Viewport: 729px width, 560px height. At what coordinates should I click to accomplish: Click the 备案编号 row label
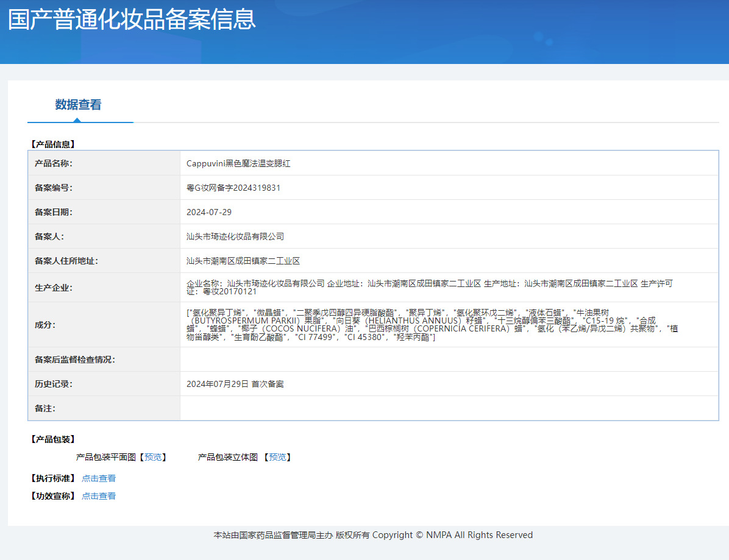point(54,188)
